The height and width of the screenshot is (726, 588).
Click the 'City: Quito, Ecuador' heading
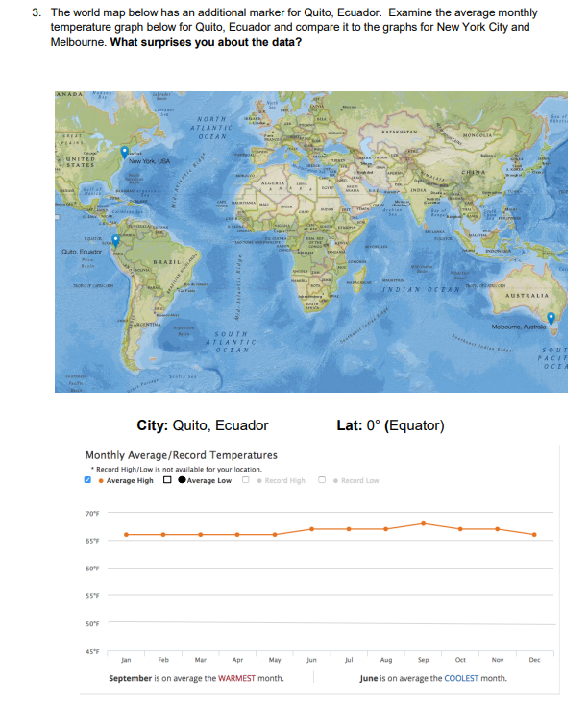coord(203,425)
